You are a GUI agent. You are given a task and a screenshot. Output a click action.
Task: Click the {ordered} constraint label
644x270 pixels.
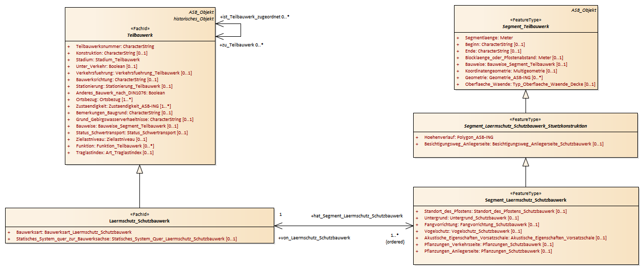[395, 241]
